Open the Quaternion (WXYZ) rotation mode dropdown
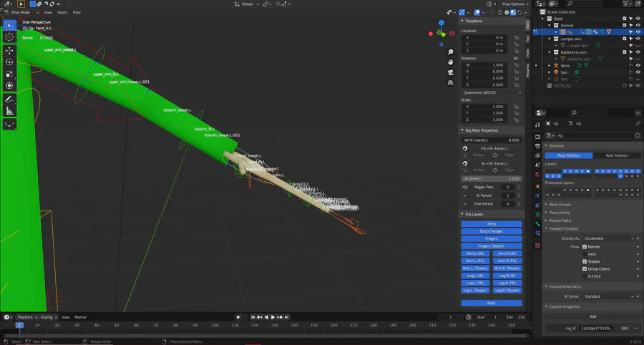Image resolution: width=644 pixels, height=345 pixels. pos(491,93)
